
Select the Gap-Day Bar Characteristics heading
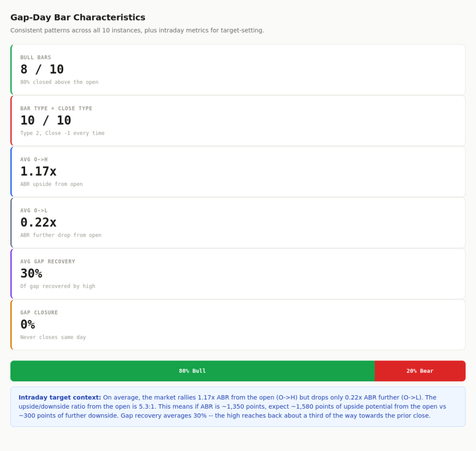78,17
